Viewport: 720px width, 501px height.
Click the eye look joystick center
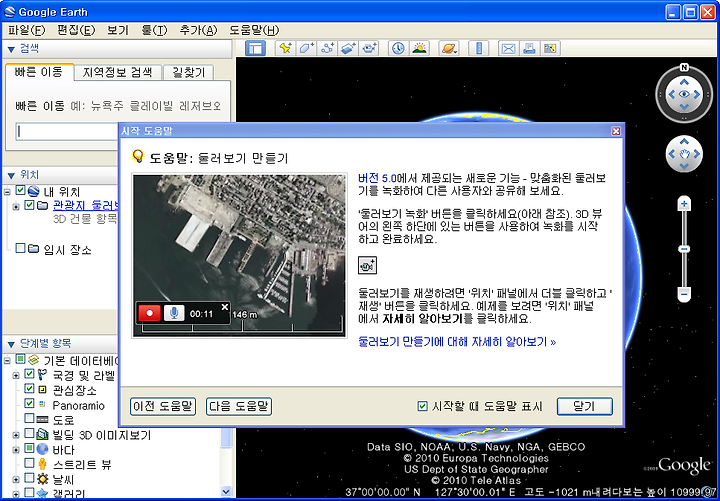click(684, 94)
